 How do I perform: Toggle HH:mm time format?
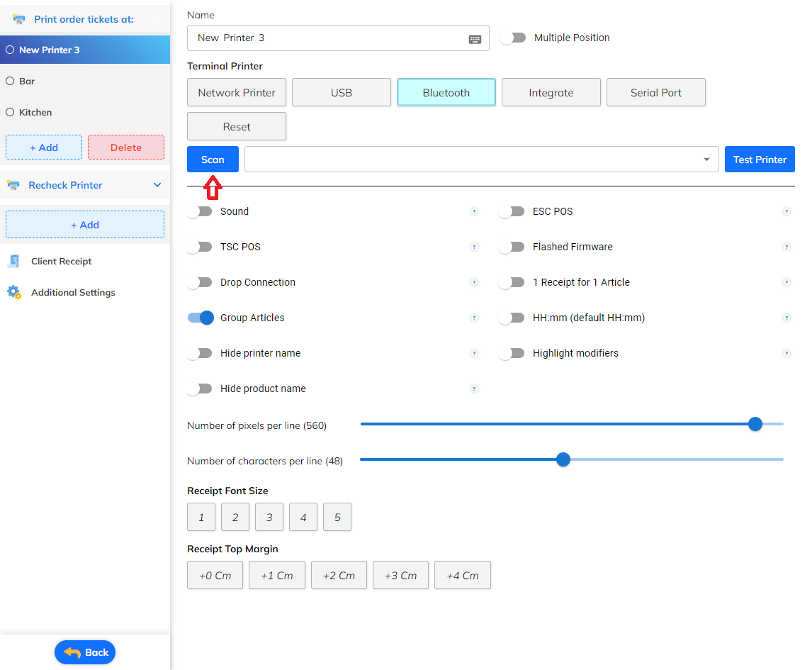512,318
